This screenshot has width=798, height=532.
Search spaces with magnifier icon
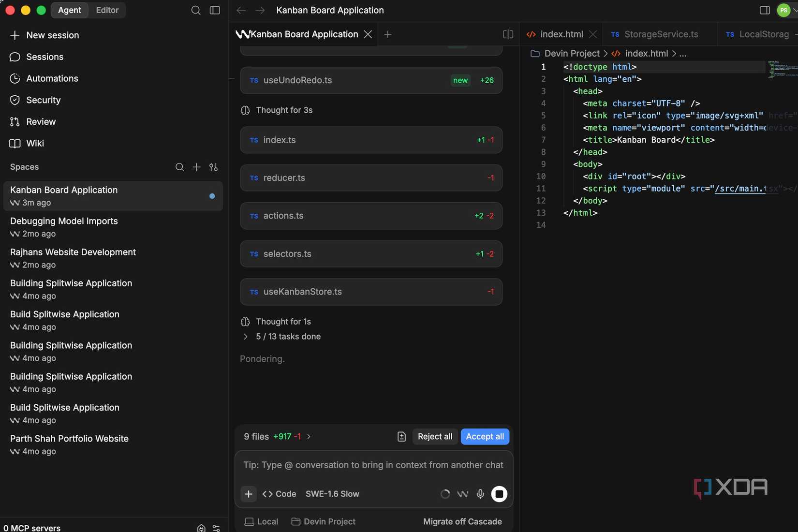[x=179, y=167]
